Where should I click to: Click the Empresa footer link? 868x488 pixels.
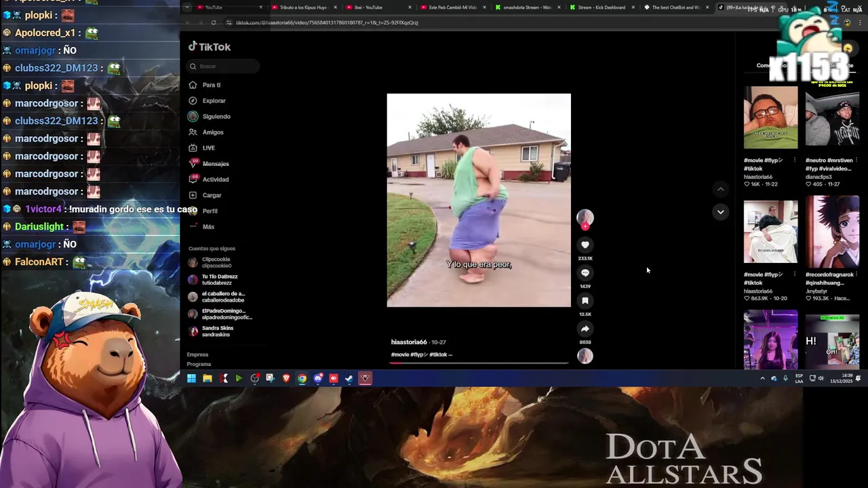(x=197, y=354)
